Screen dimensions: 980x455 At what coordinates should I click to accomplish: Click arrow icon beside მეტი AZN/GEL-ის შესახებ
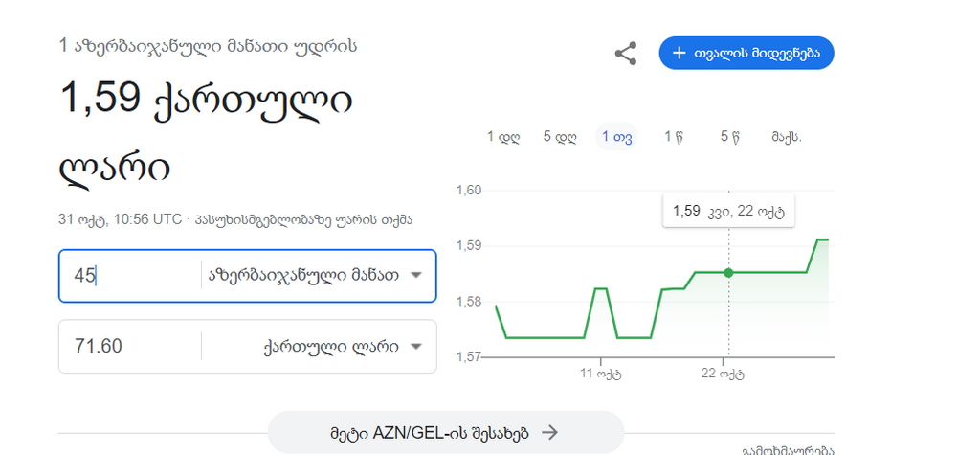tap(549, 432)
